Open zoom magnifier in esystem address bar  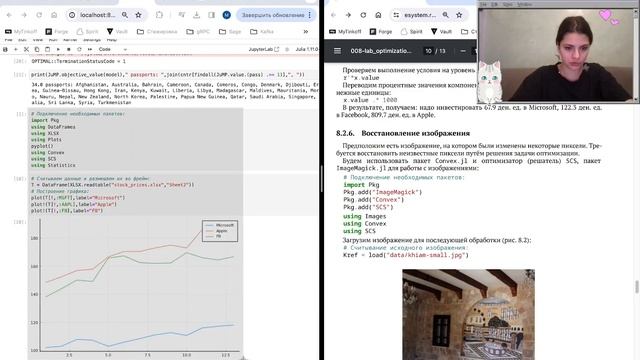[446, 15]
